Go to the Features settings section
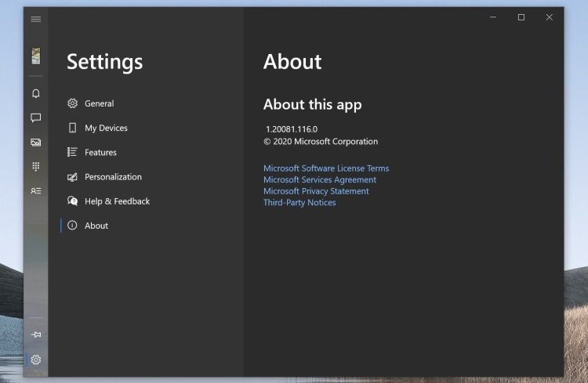 (100, 153)
